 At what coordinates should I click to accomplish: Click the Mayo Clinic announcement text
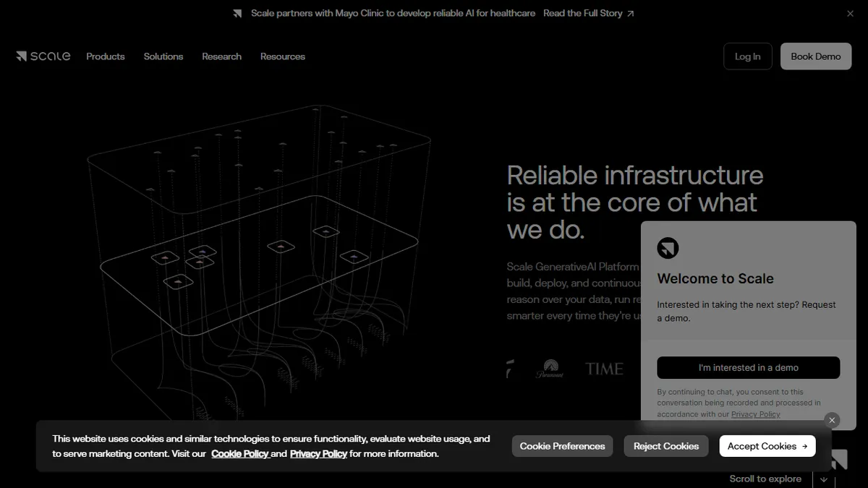pos(393,13)
